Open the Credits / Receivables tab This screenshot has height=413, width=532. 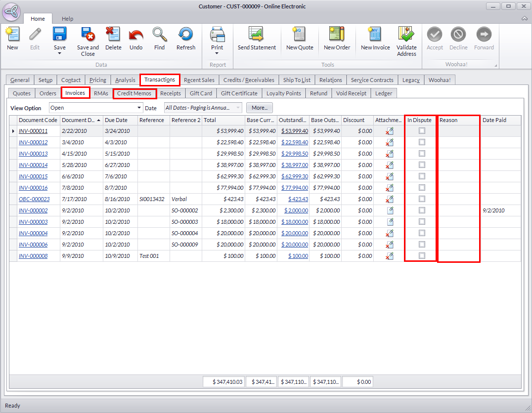(x=249, y=80)
